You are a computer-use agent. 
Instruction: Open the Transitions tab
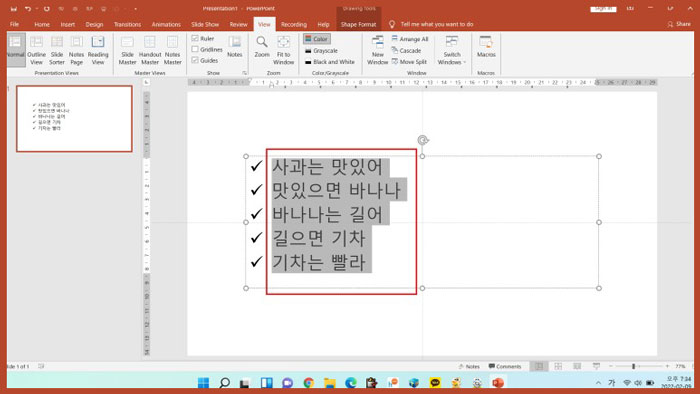click(127, 25)
